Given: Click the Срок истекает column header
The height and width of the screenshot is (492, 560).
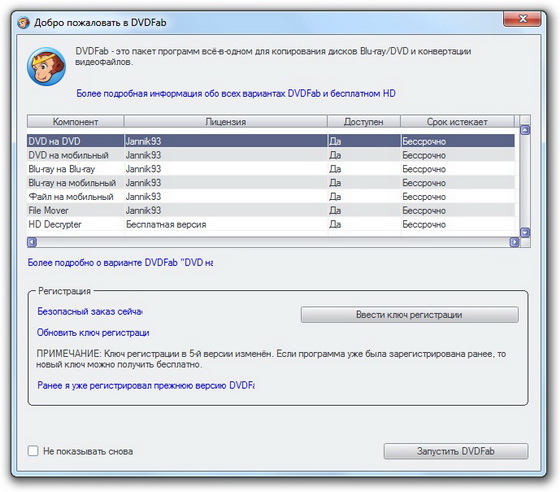Looking at the screenshot, I should tap(457, 122).
